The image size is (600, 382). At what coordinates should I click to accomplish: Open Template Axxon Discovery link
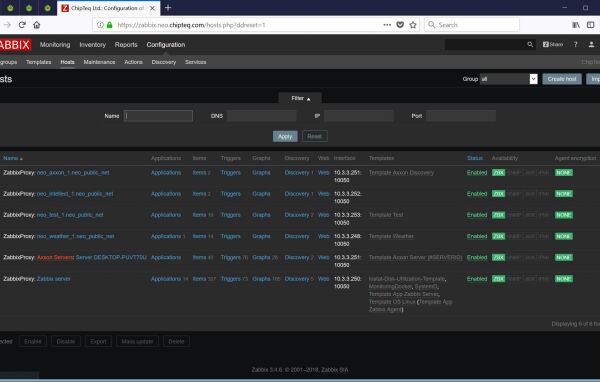pyautogui.click(x=401, y=173)
